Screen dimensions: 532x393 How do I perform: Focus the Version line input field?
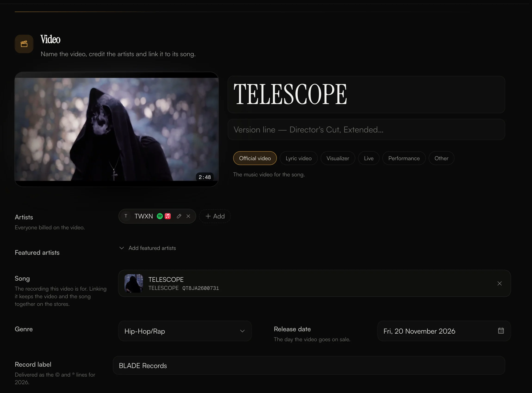[x=366, y=129]
